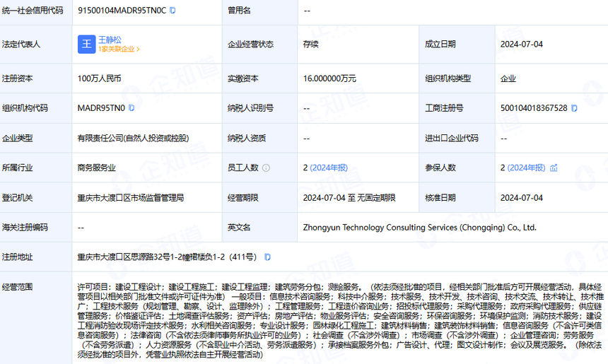Copy organization code MADR95TN0
Image resolution: width=608 pixels, height=364 pixels.
pyautogui.click(x=131, y=108)
